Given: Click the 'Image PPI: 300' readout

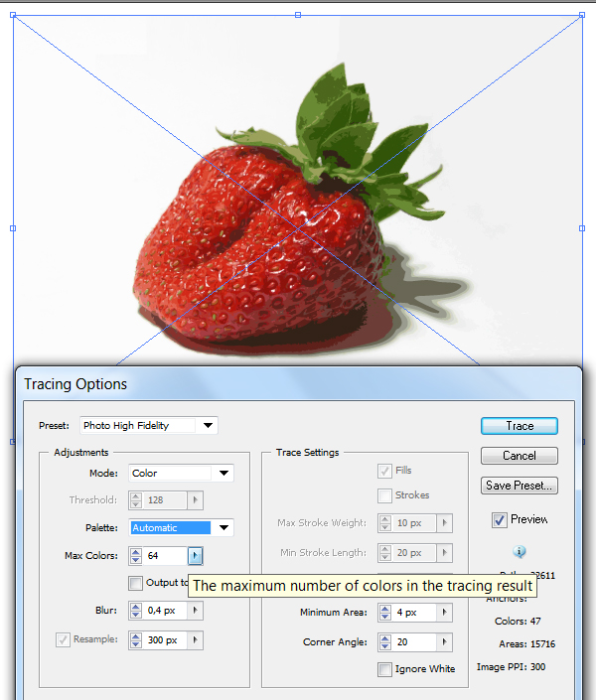Looking at the screenshot, I should pyautogui.click(x=512, y=667).
